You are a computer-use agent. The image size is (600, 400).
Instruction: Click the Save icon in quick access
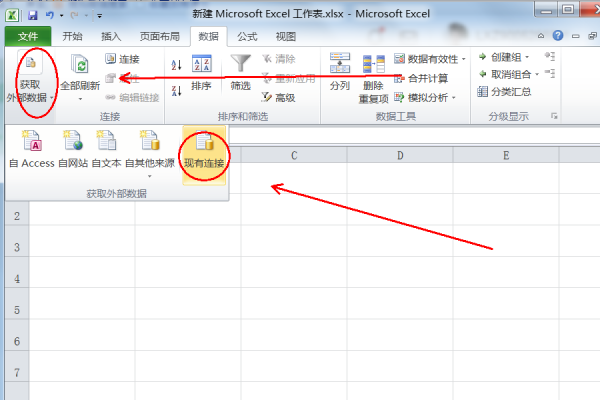click(33, 15)
